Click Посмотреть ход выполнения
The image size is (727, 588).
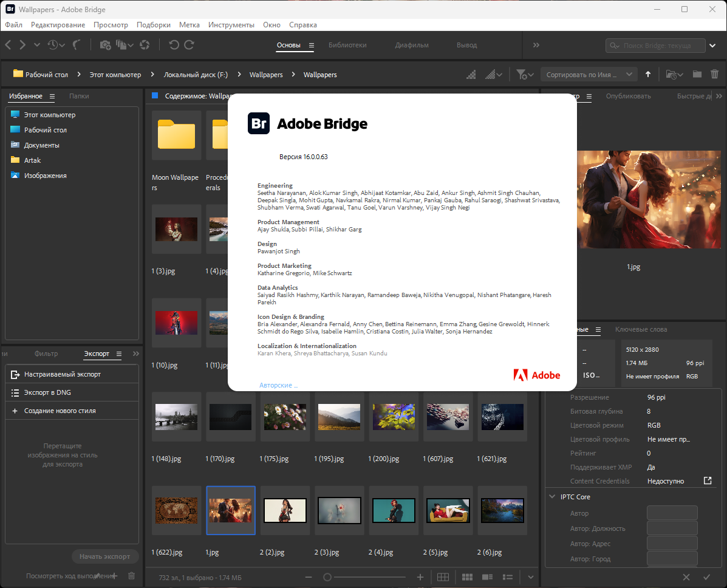coord(70,576)
